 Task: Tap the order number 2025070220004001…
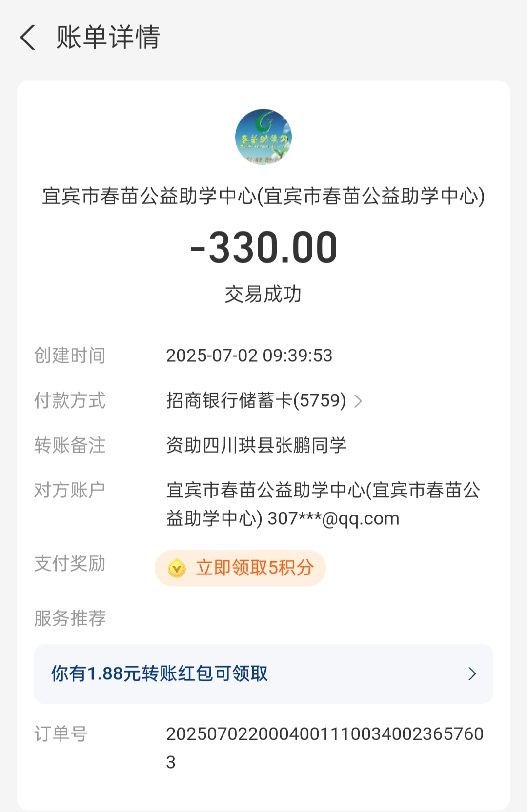click(324, 748)
